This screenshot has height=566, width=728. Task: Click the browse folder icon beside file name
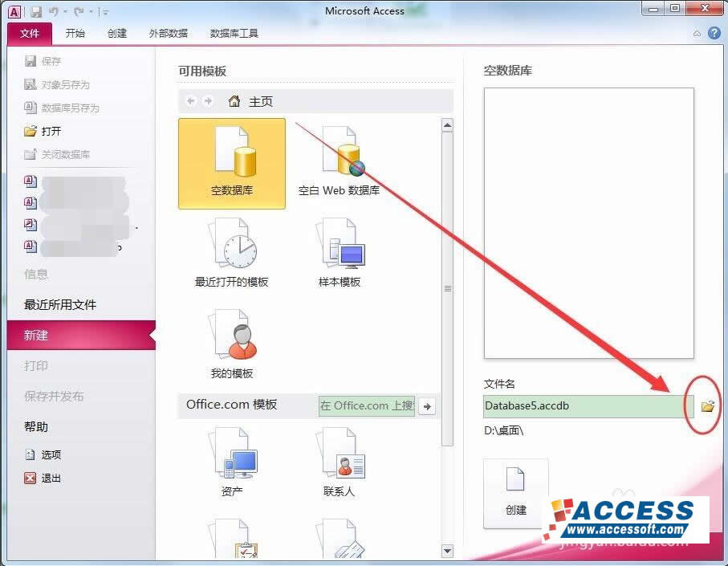tap(708, 406)
